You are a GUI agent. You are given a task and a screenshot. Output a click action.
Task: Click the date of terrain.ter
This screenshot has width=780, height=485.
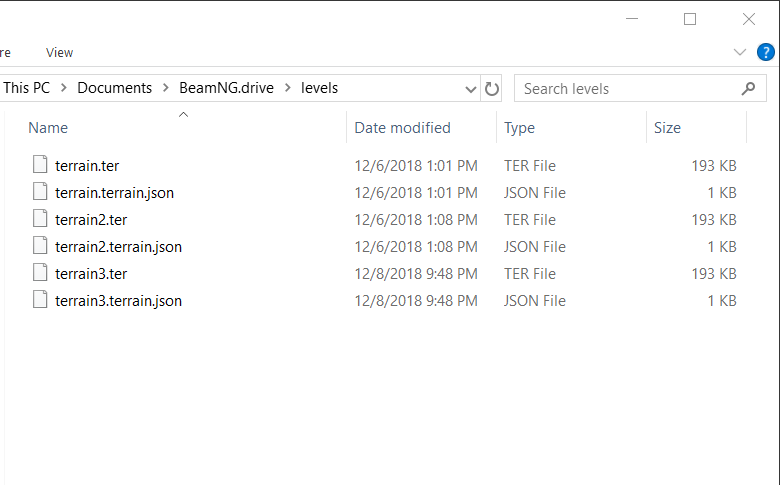(x=416, y=166)
